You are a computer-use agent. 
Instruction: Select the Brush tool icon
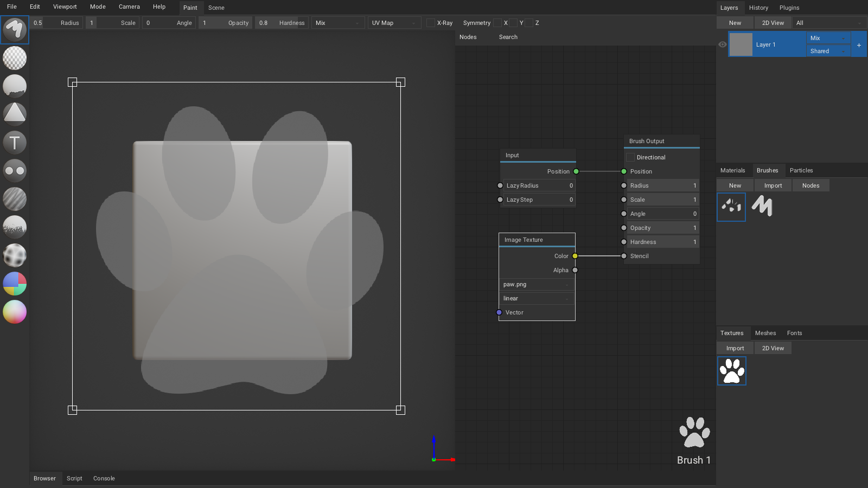pyautogui.click(x=15, y=29)
